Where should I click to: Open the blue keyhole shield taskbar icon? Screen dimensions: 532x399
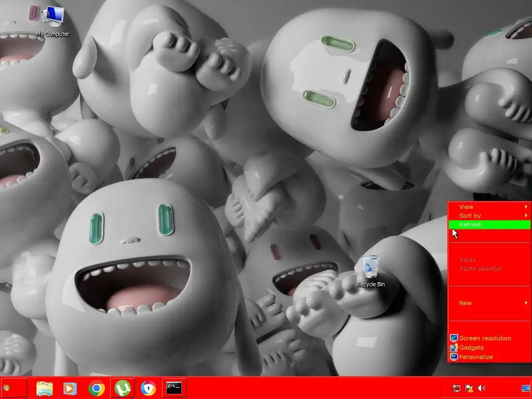[x=148, y=388]
